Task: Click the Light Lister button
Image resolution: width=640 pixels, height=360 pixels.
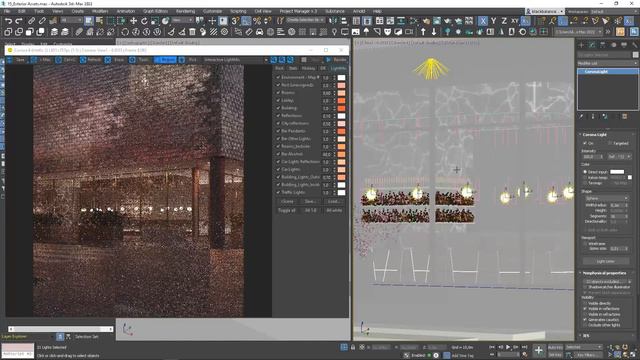Action: 606,261
